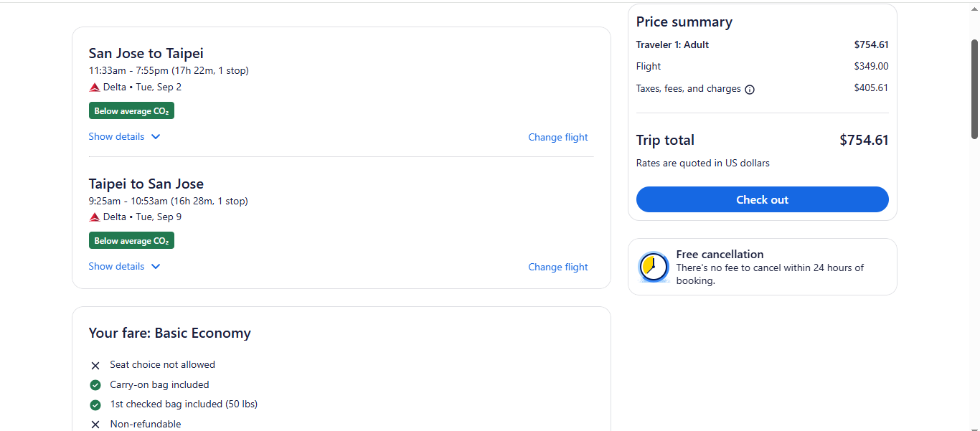Click the clock icon in the Free cancellation card
This screenshot has width=980, height=431.
point(654,267)
